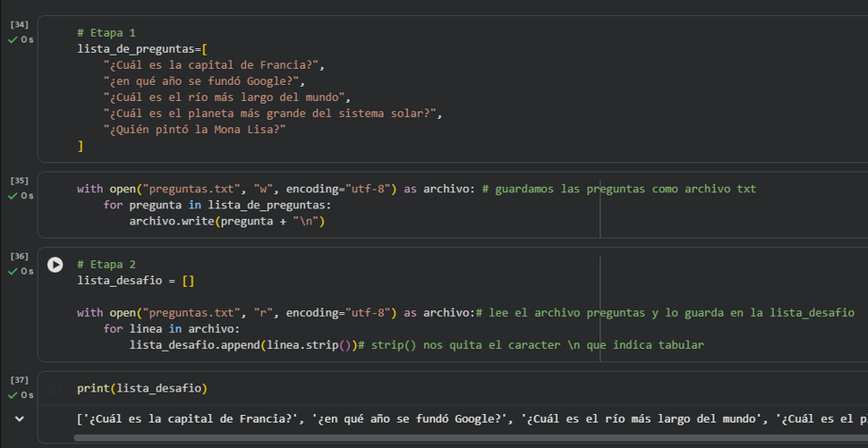The image size is (868, 448).
Task: Click the 'archivo.write(pregunta + "\n")' line
Action: coord(227,222)
